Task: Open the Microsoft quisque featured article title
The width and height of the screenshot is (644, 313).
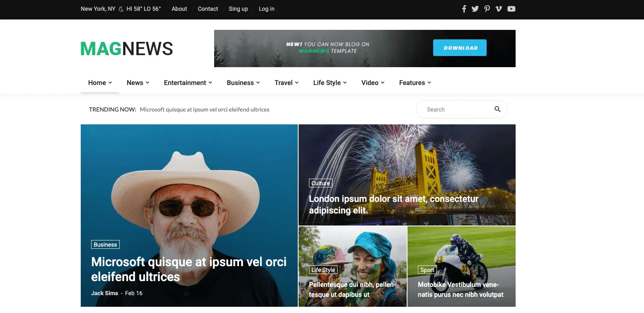Action: tap(189, 269)
